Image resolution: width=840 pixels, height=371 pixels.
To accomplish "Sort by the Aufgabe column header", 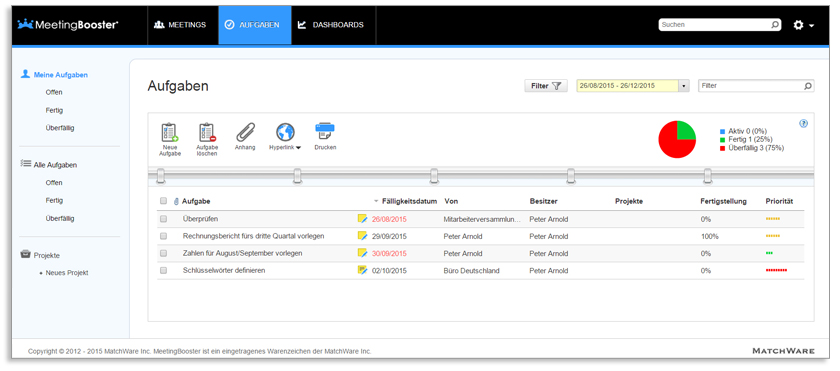I will (x=196, y=201).
